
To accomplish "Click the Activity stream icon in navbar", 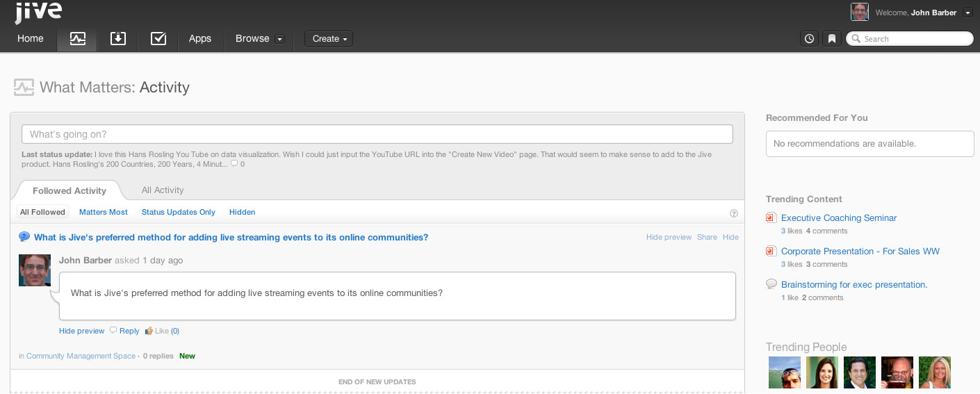I will pyautogui.click(x=77, y=39).
